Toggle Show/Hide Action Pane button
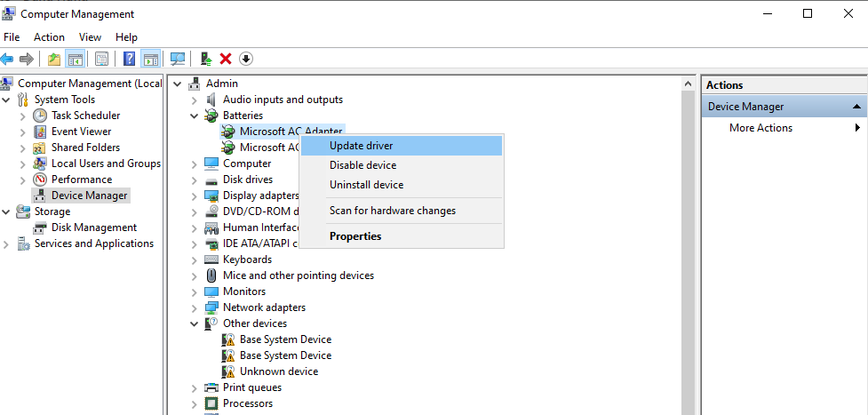This screenshot has width=868, height=415. pos(151,59)
